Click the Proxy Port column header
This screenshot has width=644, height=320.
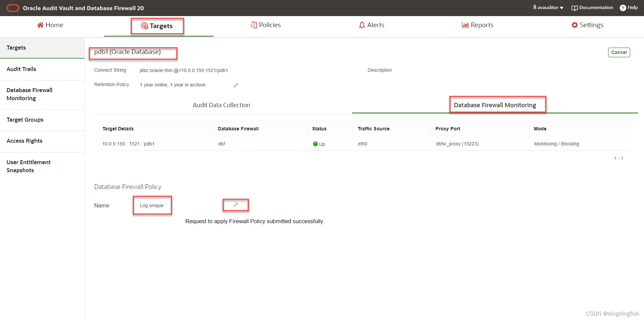pyautogui.click(x=448, y=129)
